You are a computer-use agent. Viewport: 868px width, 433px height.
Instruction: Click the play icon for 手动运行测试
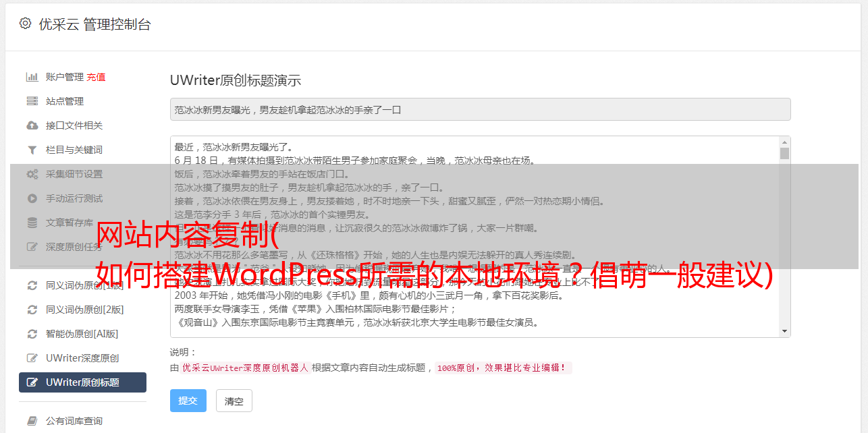coord(32,198)
